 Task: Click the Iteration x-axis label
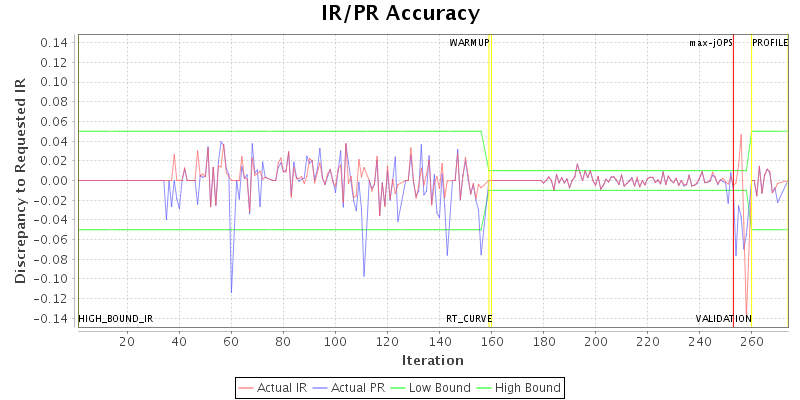click(x=432, y=360)
